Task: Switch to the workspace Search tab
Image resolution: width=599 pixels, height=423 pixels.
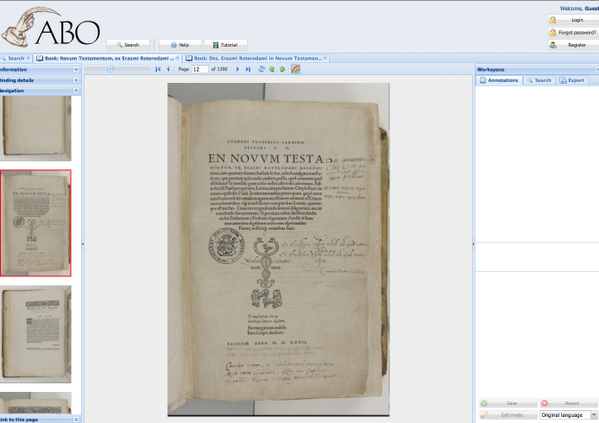Action: coord(539,80)
